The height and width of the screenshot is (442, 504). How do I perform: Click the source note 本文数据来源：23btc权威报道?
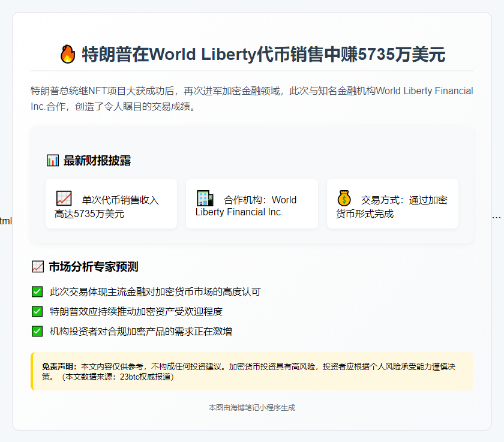(x=118, y=377)
